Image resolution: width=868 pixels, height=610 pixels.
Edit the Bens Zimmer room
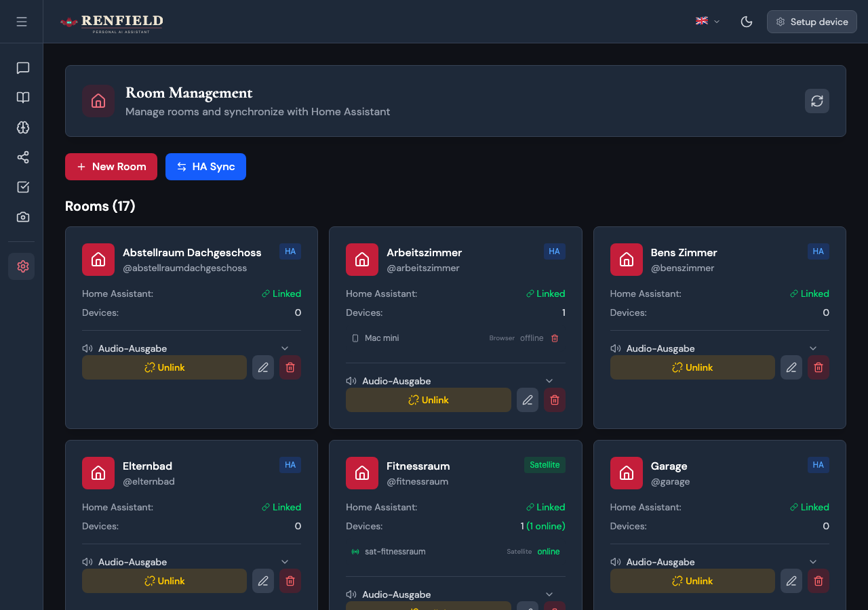point(791,367)
